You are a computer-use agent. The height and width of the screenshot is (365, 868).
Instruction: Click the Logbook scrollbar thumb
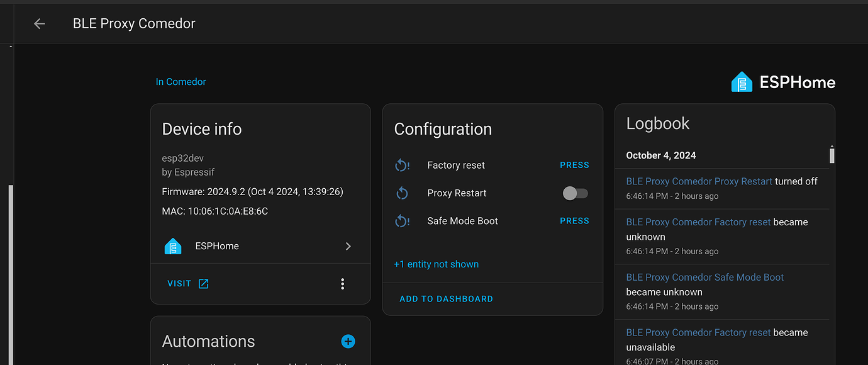tap(832, 155)
